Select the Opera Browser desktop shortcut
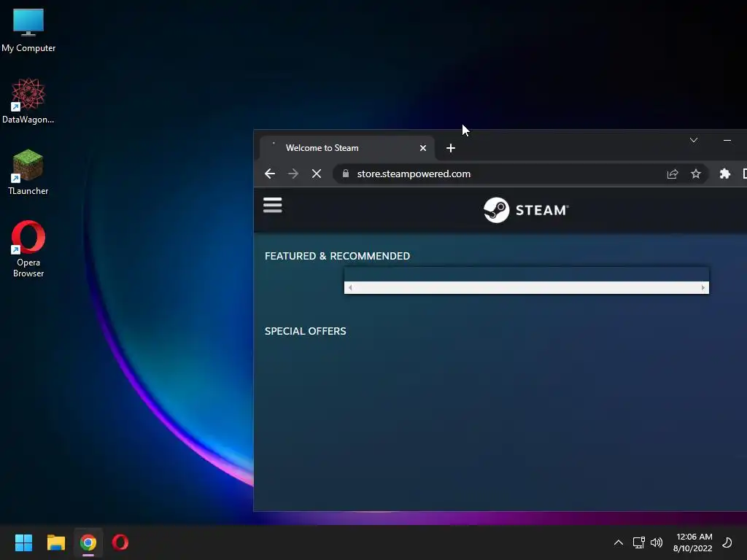 tap(28, 249)
